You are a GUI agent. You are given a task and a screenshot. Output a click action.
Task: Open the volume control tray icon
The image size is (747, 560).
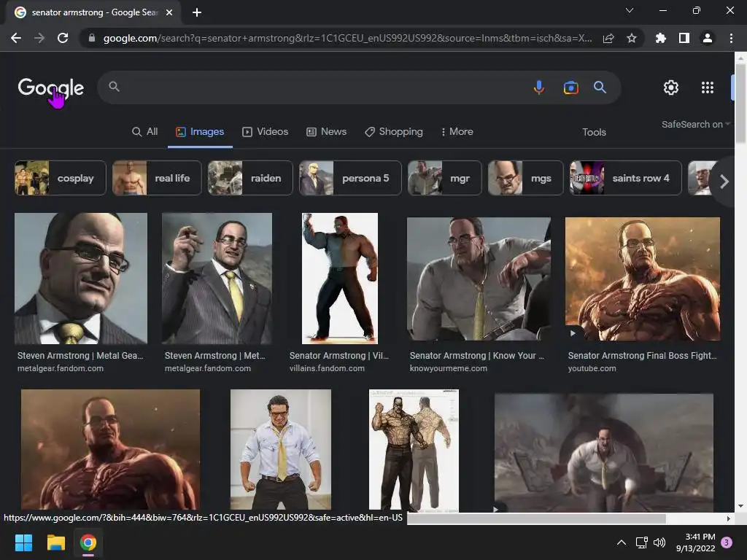click(659, 542)
